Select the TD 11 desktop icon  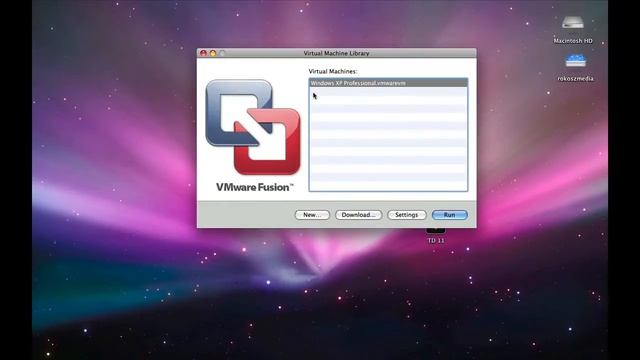click(x=436, y=231)
